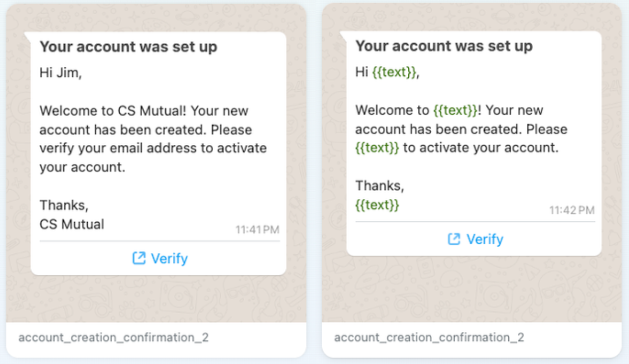Select the header above the 'Hi Jim' greeting
Viewport: 629px width, 364px height.
coord(128,47)
